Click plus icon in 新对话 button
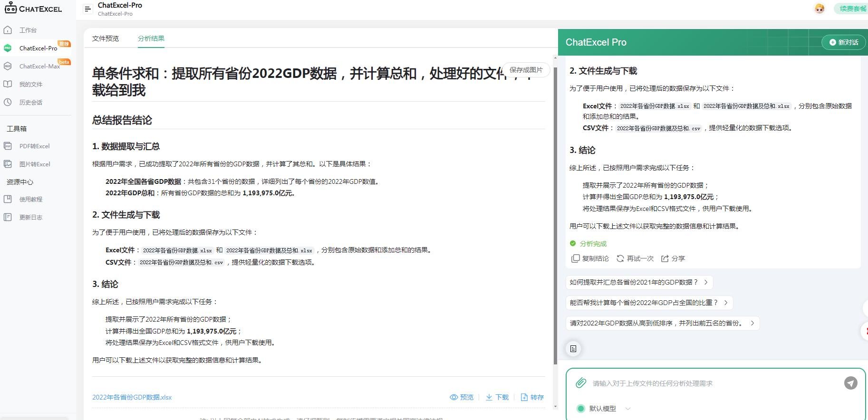Viewport: 868px width, 420px height. coord(833,42)
